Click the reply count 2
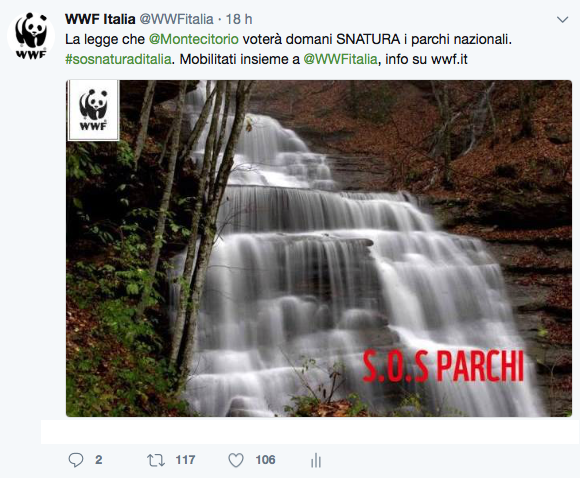The height and width of the screenshot is (478, 580). tap(98, 460)
